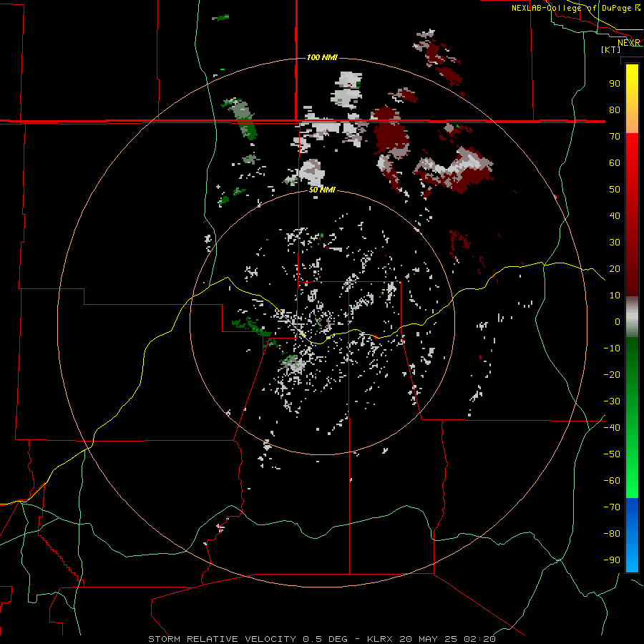Click the 50 value on the velocity scale
This screenshot has width=644, height=644.
coord(615,190)
